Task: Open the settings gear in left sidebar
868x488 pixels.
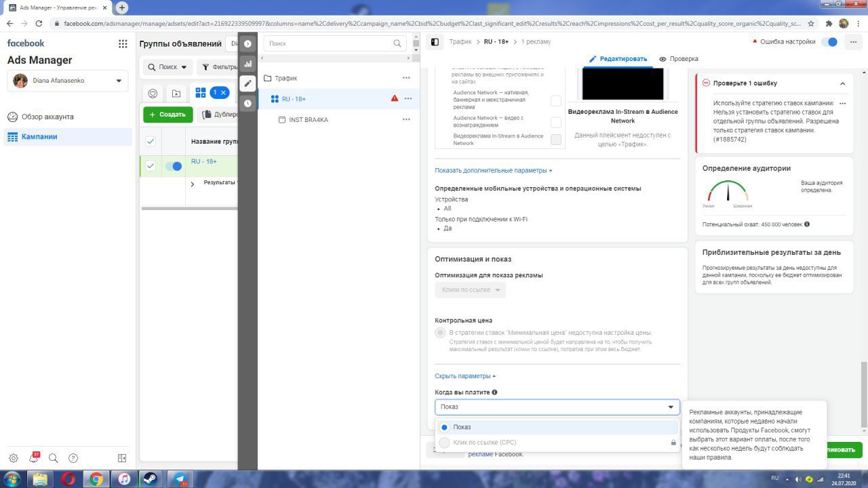Action: pyautogui.click(x=14, y=458)
